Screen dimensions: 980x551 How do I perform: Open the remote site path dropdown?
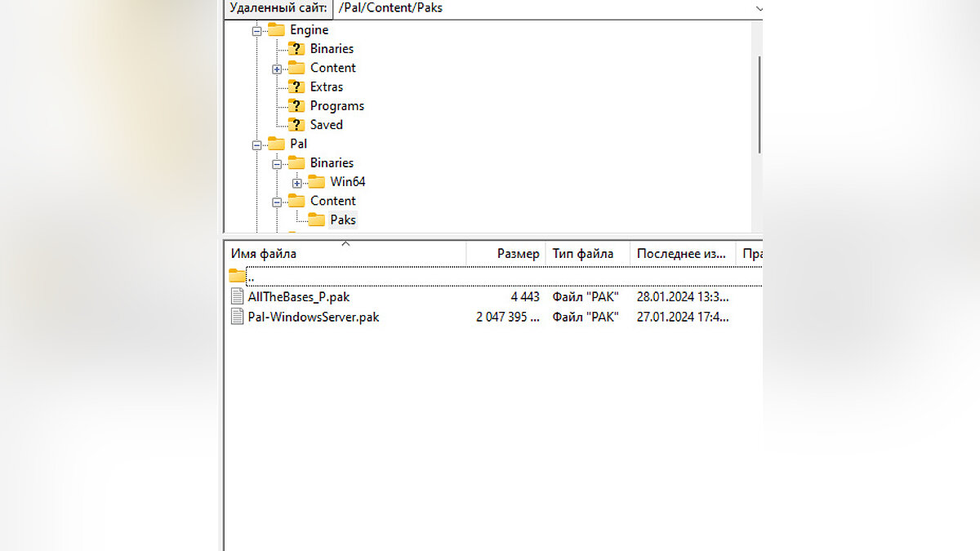(x=758, y=8)
